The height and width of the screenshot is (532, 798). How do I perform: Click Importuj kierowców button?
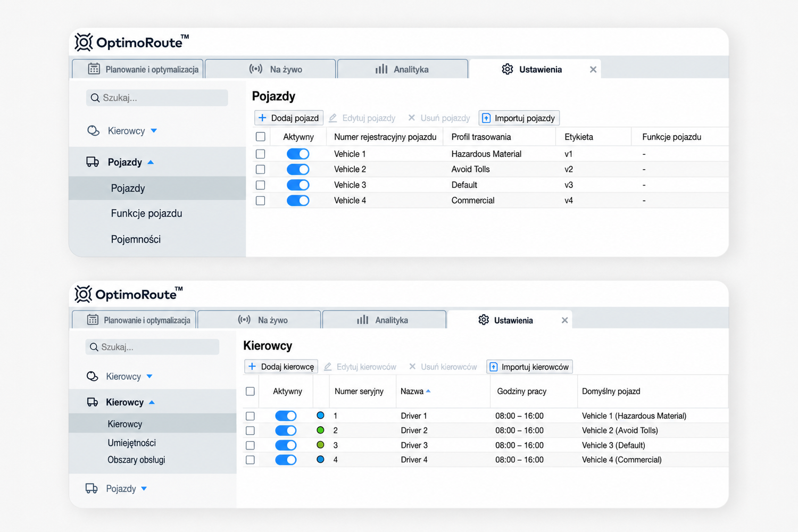point(529,367)
